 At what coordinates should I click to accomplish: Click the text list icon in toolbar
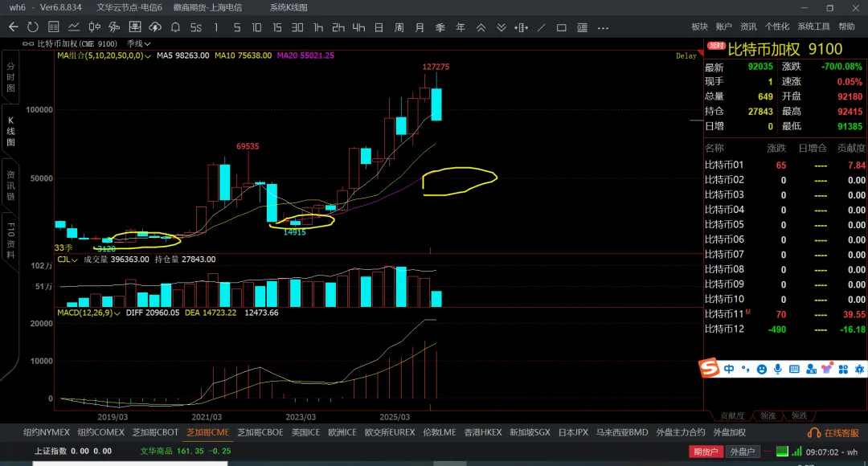tap(582, 27)
